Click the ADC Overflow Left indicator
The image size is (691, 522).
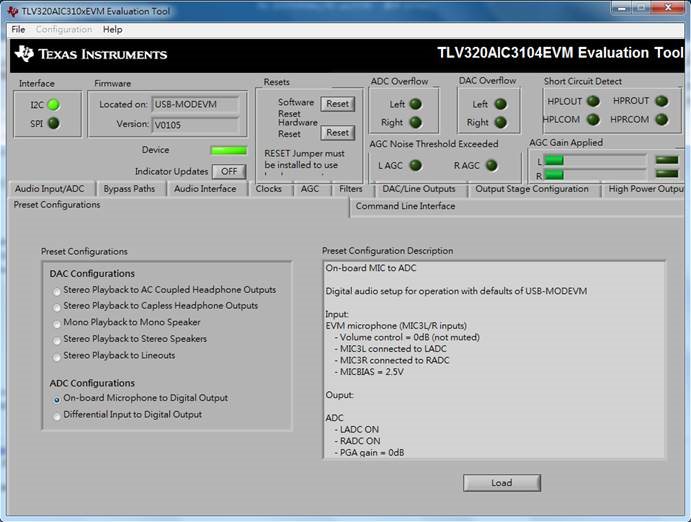(416, 104)
